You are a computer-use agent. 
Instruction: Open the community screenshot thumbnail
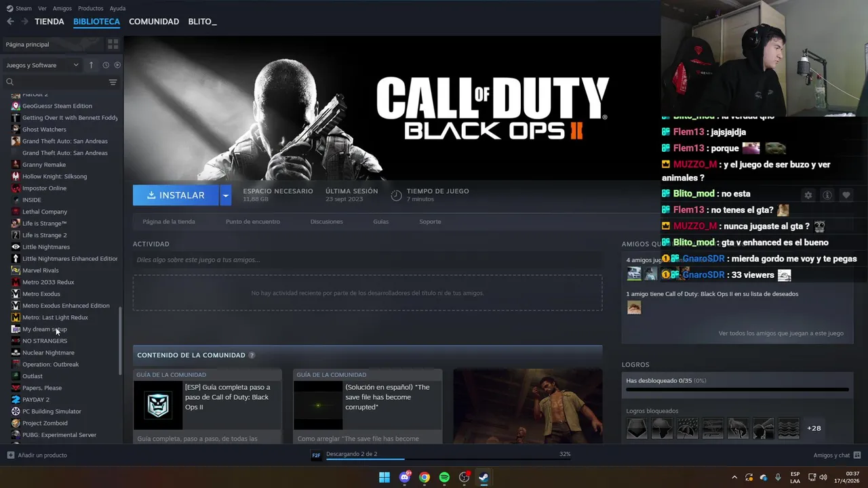click(528, 407)
